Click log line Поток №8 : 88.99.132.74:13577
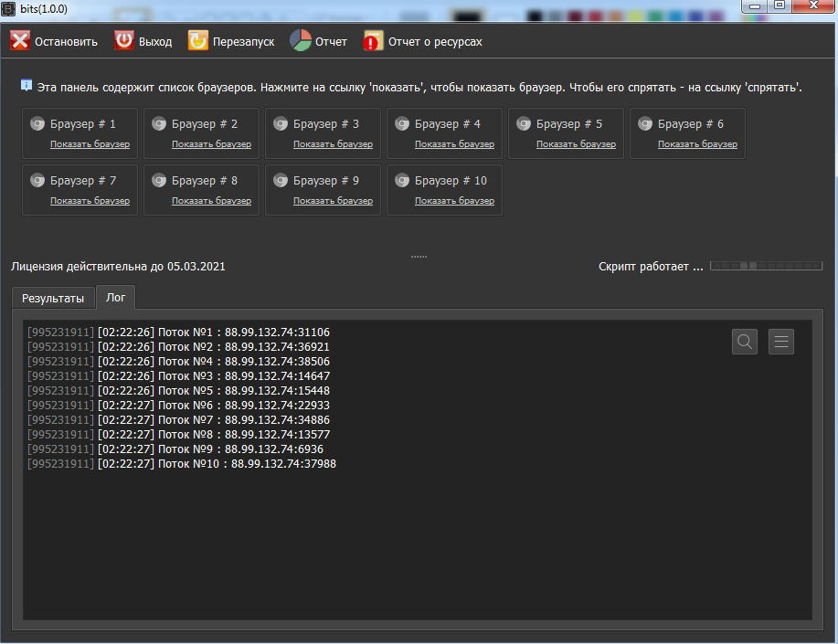 [x=178, y=435]
